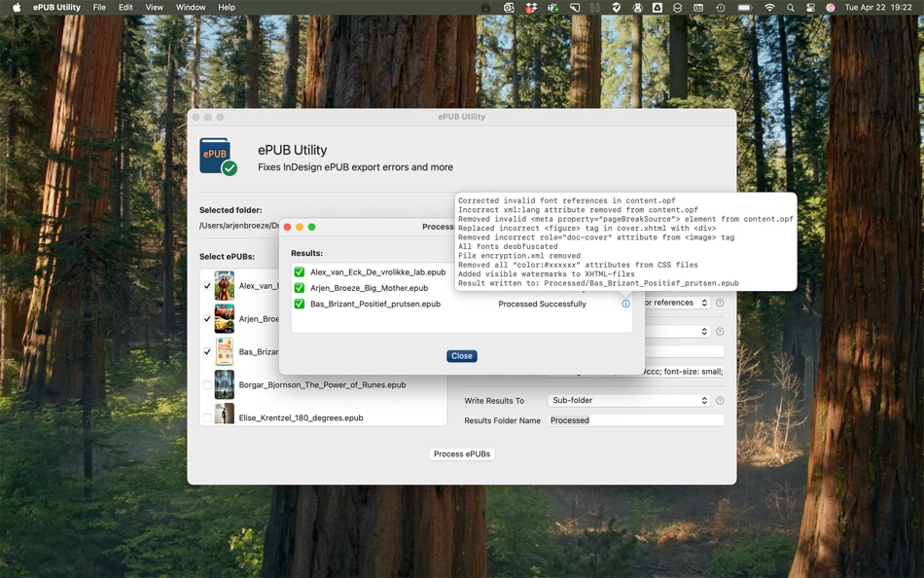Select the Elise_Krentzel book cover thumbnail
This screenshot has height=578, width=924.
point(224,415)
